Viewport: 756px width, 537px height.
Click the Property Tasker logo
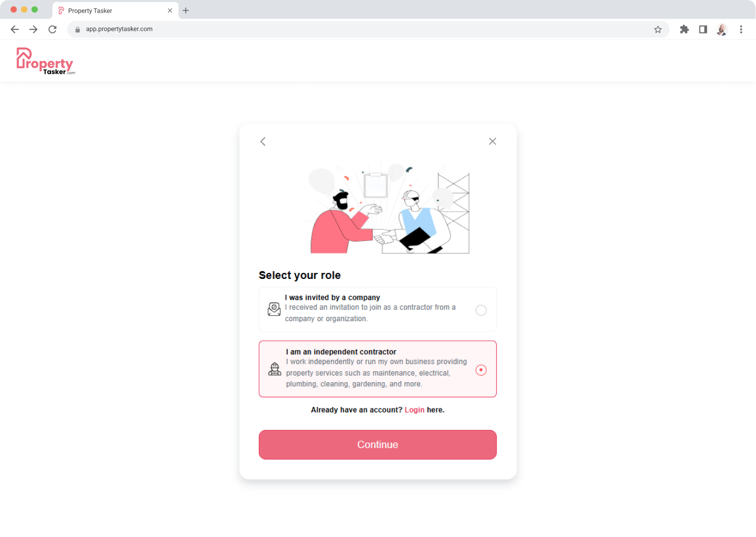[46, 61]
